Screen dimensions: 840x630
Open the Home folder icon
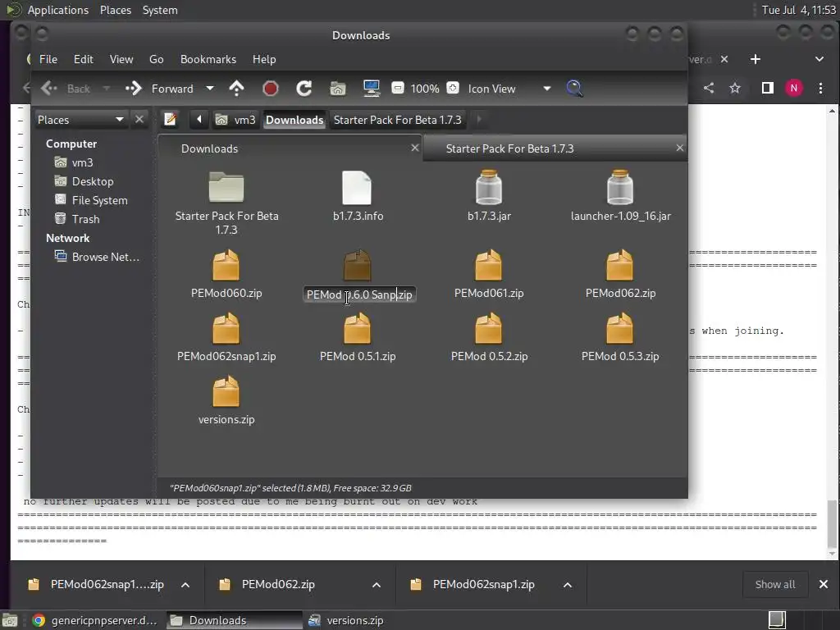click(337, 89)
